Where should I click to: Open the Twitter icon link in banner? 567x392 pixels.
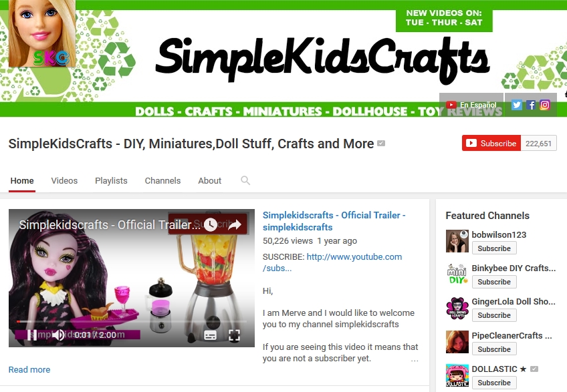516,105
